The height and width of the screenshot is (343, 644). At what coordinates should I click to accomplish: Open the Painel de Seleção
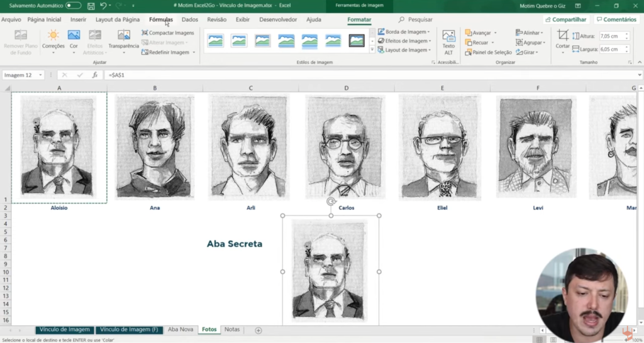coord(488,52)
